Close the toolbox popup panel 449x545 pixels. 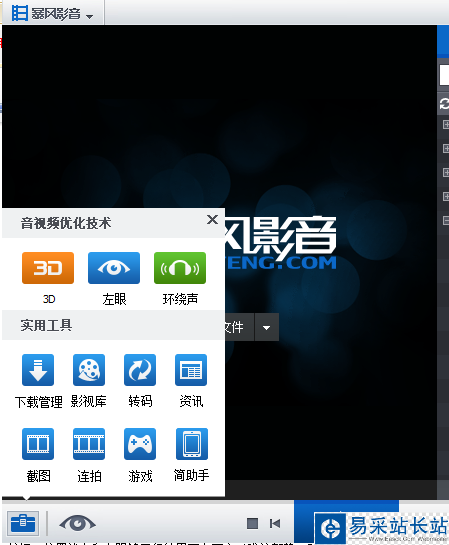(212, 220)
